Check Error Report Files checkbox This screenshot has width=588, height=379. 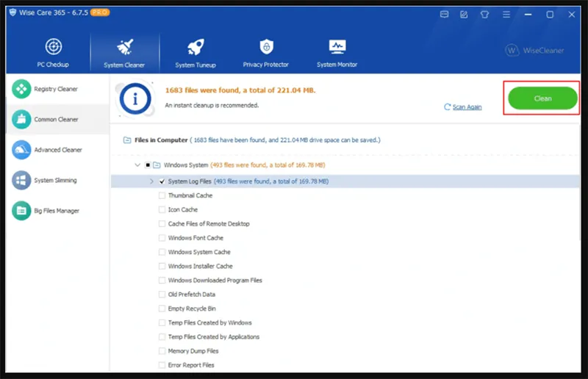click(x=162, y=365)
